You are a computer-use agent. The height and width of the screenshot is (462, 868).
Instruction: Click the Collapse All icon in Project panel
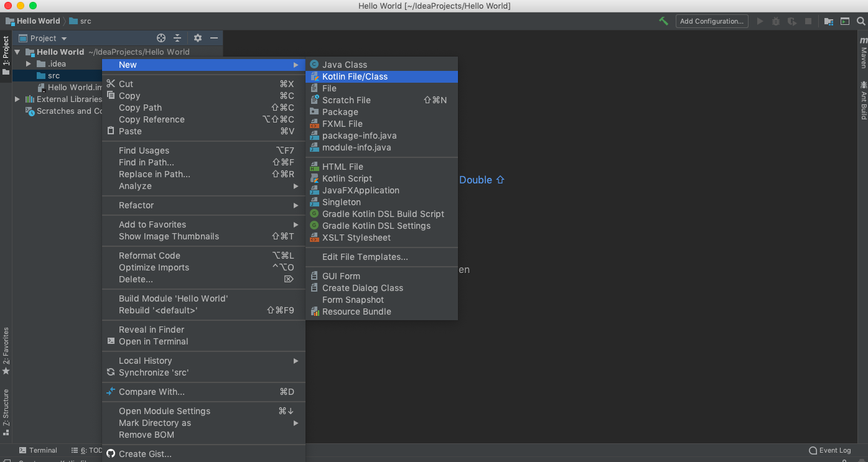point(177,38)
